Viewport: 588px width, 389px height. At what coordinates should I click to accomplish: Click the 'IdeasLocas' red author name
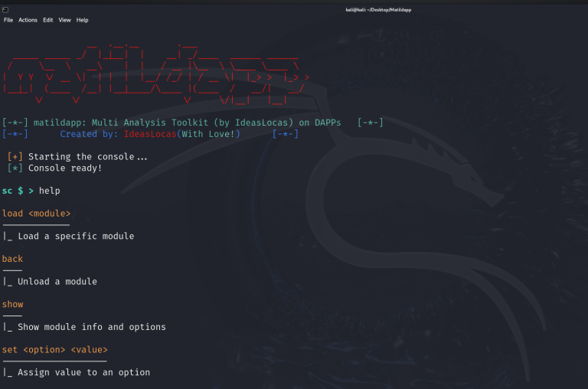click(150, 134)
